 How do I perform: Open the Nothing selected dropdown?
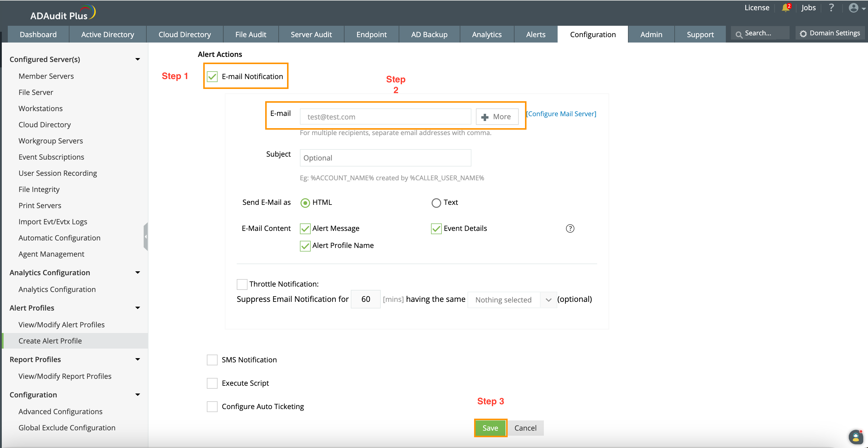click(x=512, y=300)
